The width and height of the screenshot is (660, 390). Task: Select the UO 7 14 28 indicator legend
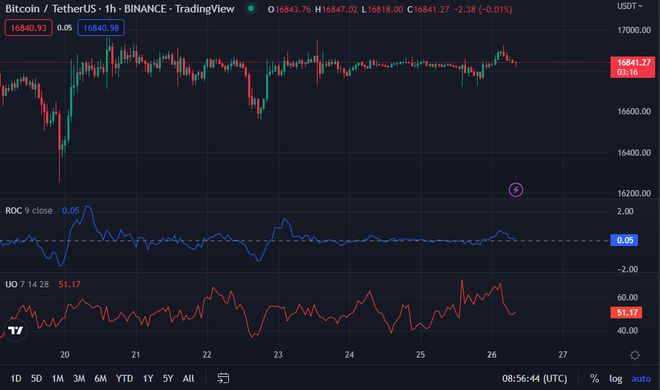(27, 284)
